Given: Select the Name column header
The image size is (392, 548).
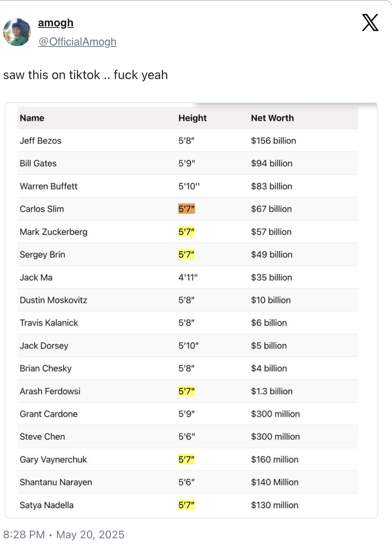Looking at the screenshot, I should tap(32, 118).
